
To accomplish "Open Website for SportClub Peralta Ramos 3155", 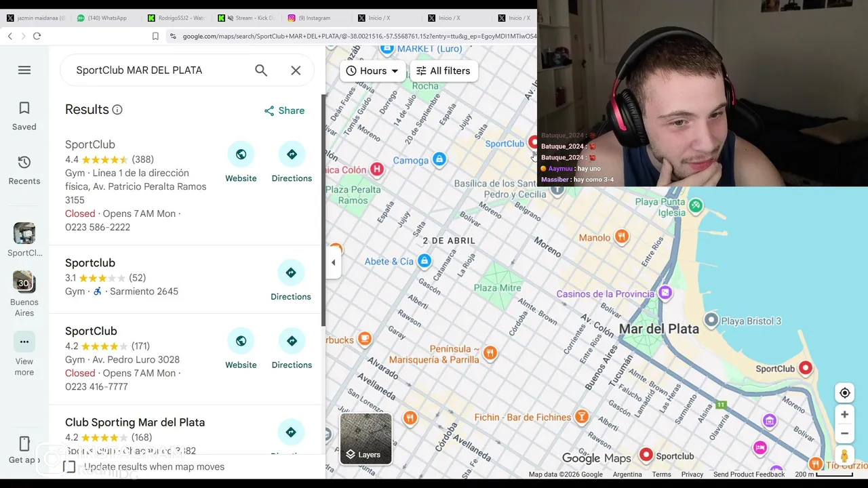I will tap(241, 163).
